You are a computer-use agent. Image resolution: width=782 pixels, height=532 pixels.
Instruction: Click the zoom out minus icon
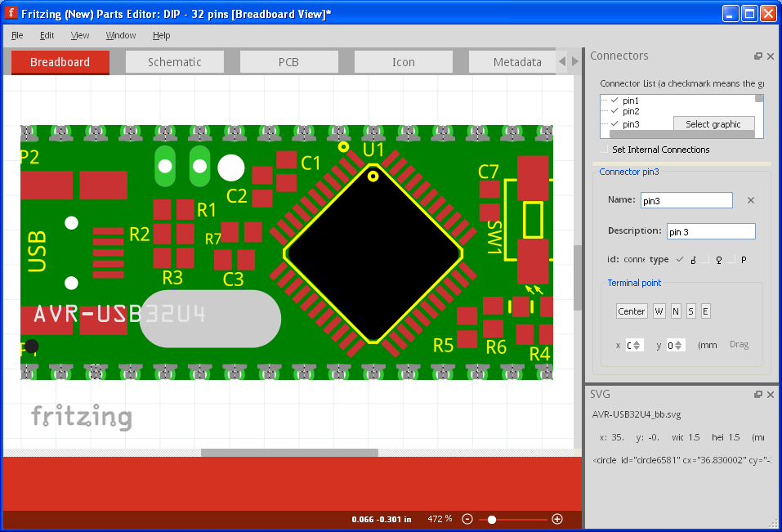point(467,519)
